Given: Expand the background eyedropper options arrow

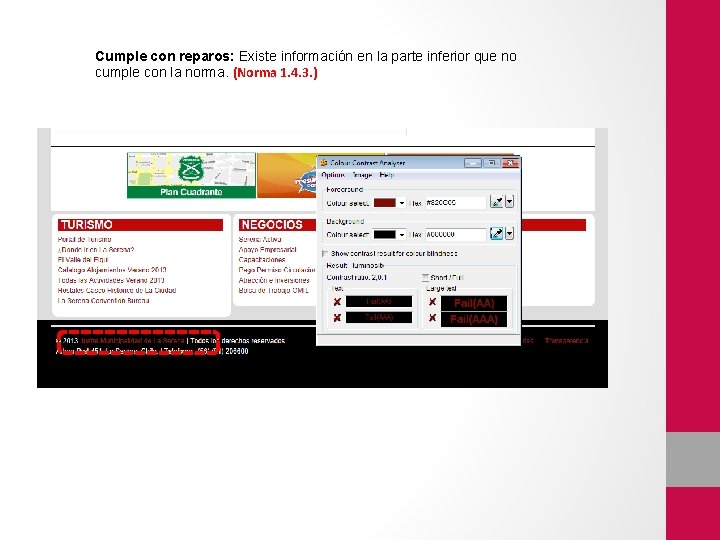Looking at the screenshot, I should 509,234.
